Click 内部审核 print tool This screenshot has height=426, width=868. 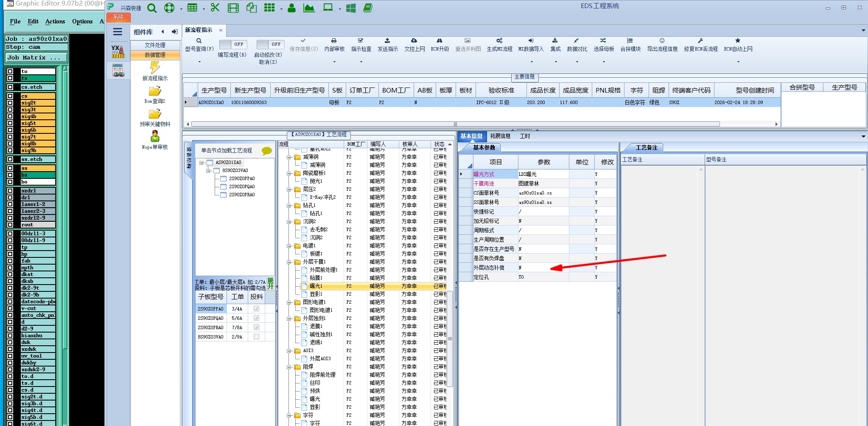tap(334, 45)
